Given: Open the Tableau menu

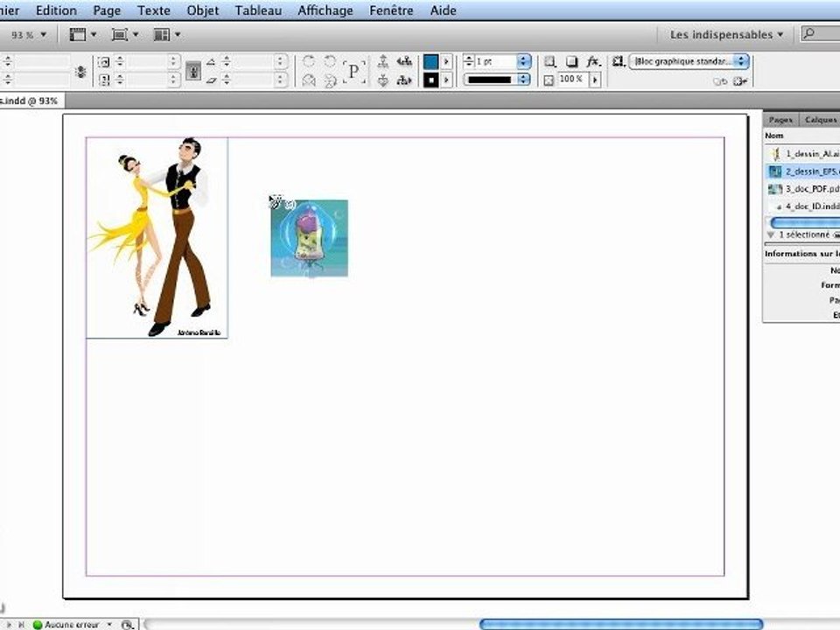Looking at the screenshot, I should tap(258, 10).
